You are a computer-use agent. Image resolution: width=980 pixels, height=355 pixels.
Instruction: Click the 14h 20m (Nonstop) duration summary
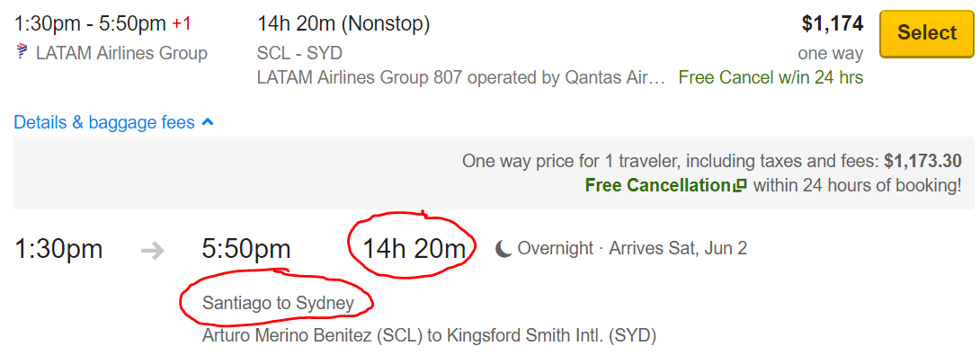343,23
